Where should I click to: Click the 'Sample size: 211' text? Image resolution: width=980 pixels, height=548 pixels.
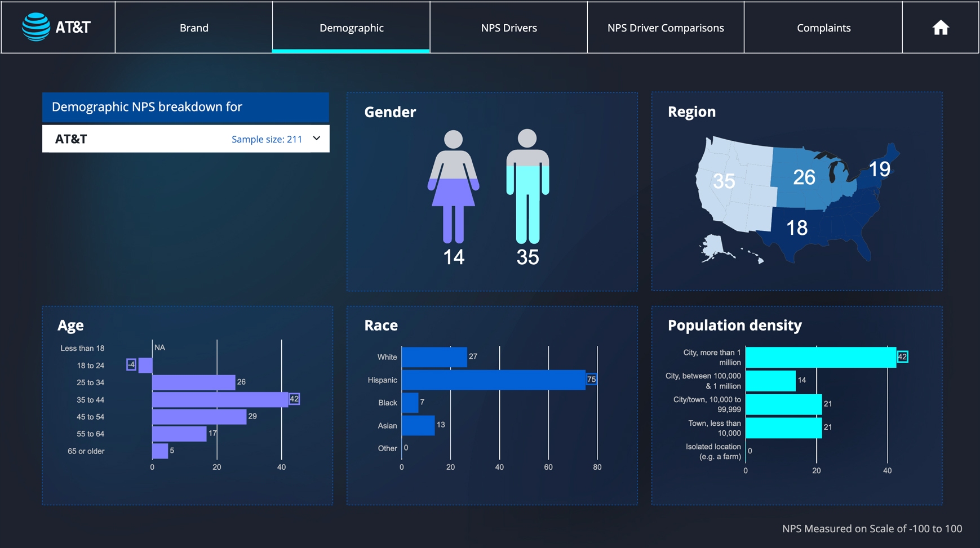tap(267, 139)
